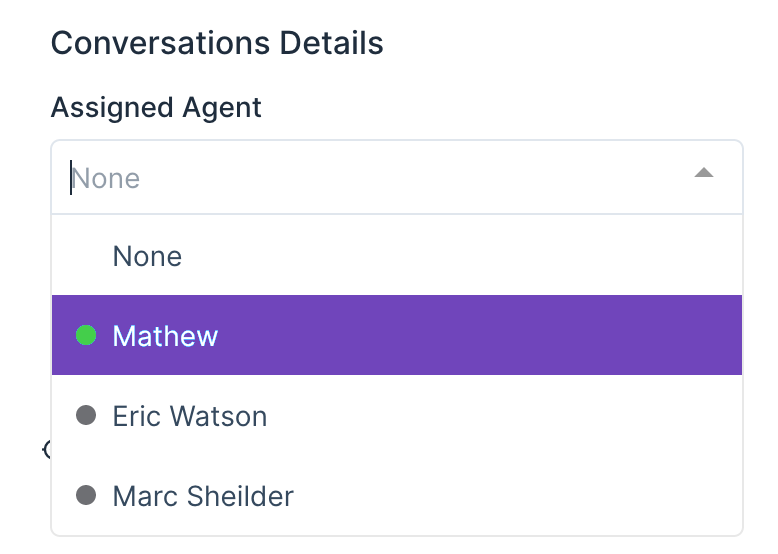Choose Marc Sheilder as the assigned agent
Screen dimensions: 778x554
203,496
